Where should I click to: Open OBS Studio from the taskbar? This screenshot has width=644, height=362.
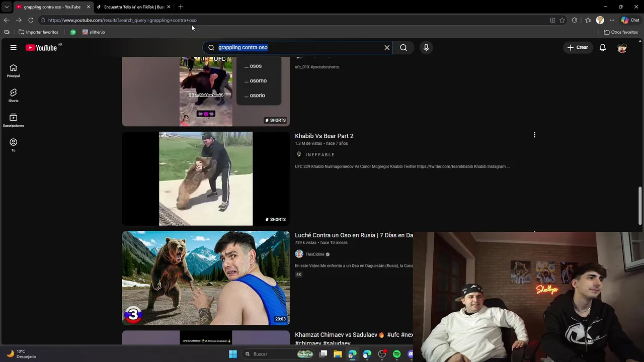coord(382,354)
